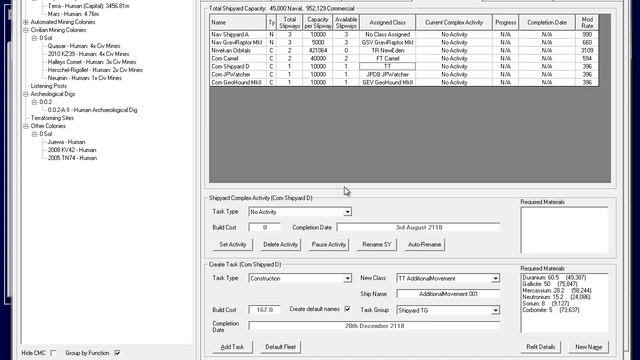This screenshot has height=360, width=640.
Task: Toggle the Group by Function checkbox
Action: 117,353
